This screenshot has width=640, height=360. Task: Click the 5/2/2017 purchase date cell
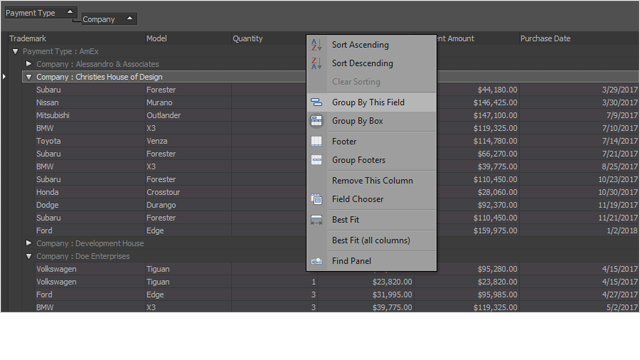tap(579, 307)
